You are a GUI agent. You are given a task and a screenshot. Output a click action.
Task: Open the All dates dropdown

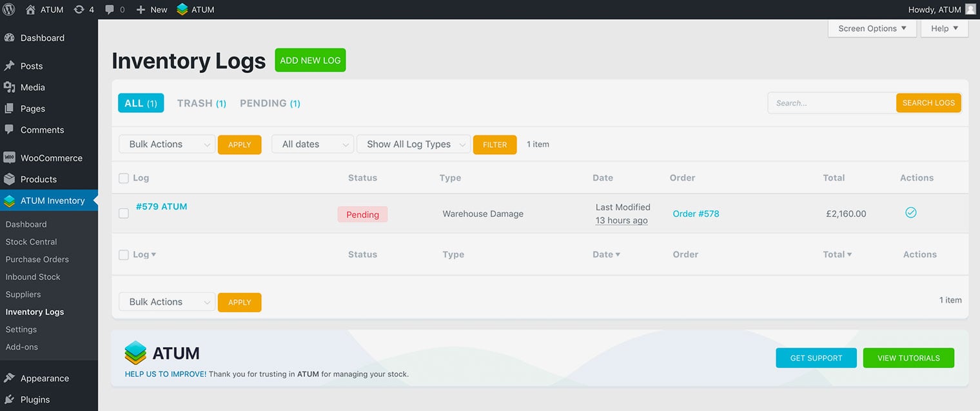(313, 145)
